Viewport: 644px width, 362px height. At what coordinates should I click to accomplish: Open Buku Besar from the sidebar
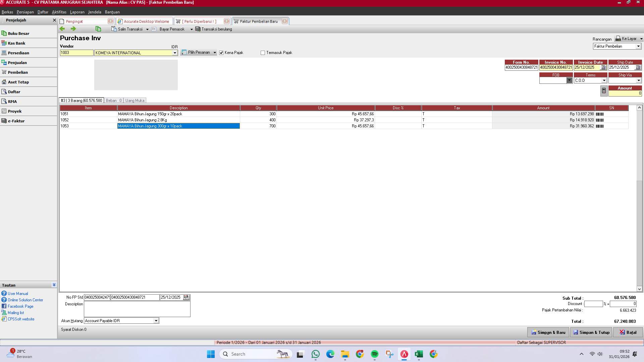click(x=18, y=33)
